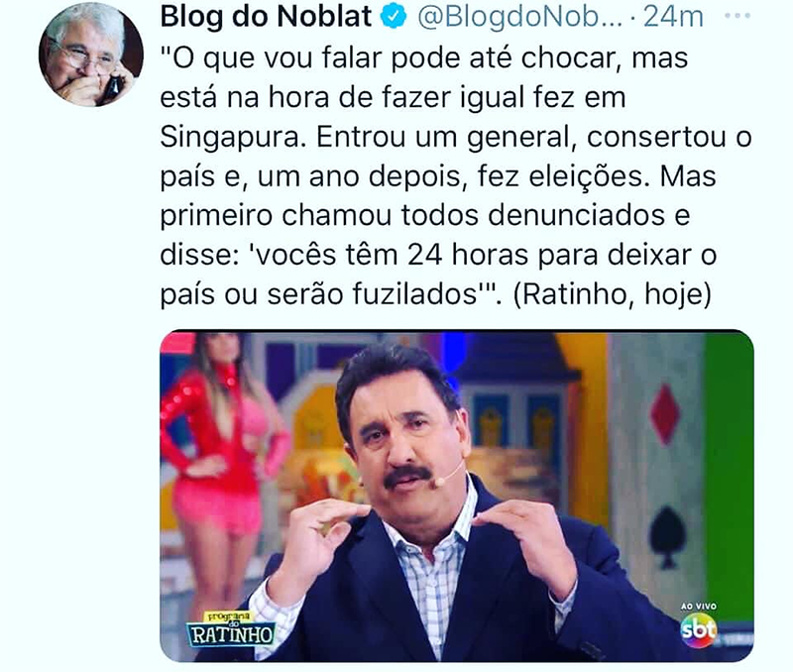Click the red diamond card symbol

pyautogui.click(x=664, y=413)
